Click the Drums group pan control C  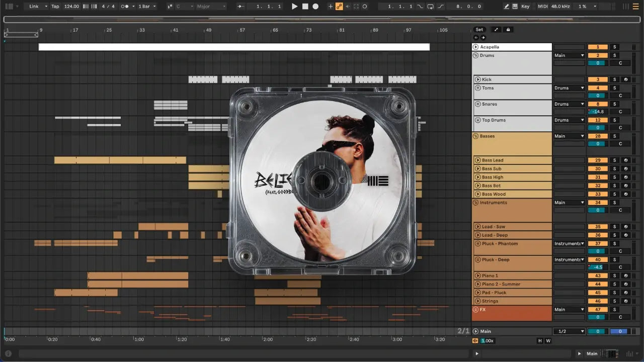point(620,63)
